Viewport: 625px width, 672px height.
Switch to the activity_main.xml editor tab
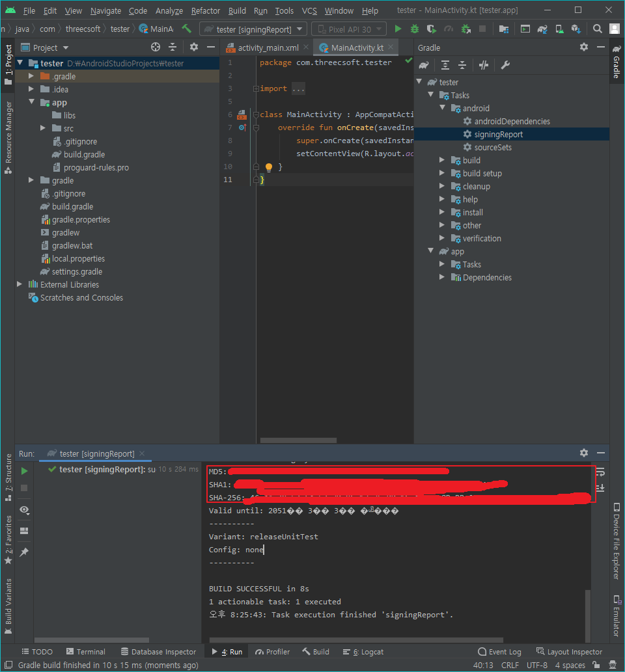[x=268, y=47]
